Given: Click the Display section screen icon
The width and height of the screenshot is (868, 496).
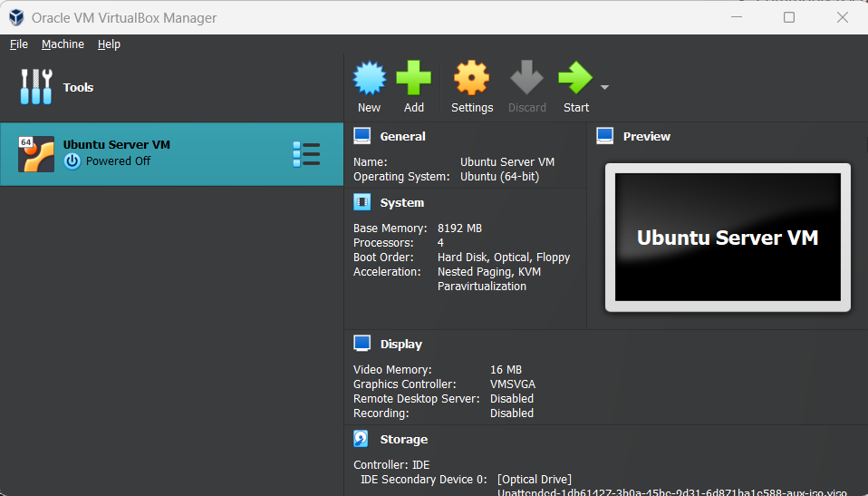Looking at the screenshot, I should [x=362, y=344].
